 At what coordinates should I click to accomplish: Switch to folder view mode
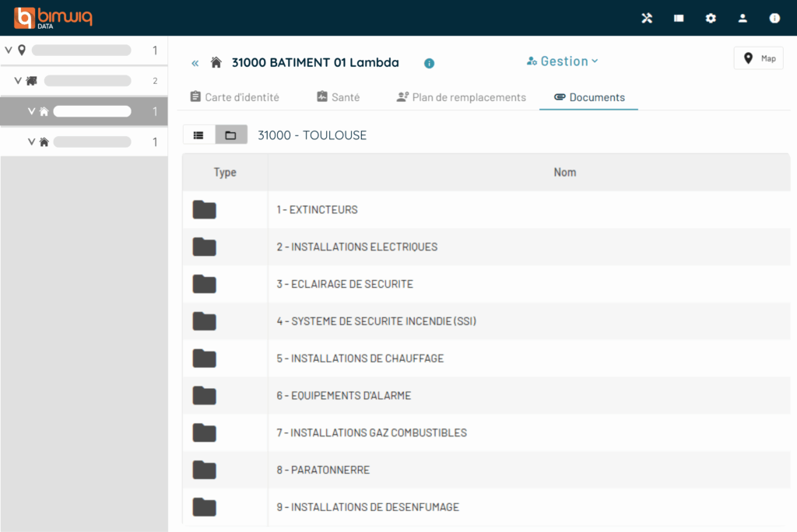230,135
